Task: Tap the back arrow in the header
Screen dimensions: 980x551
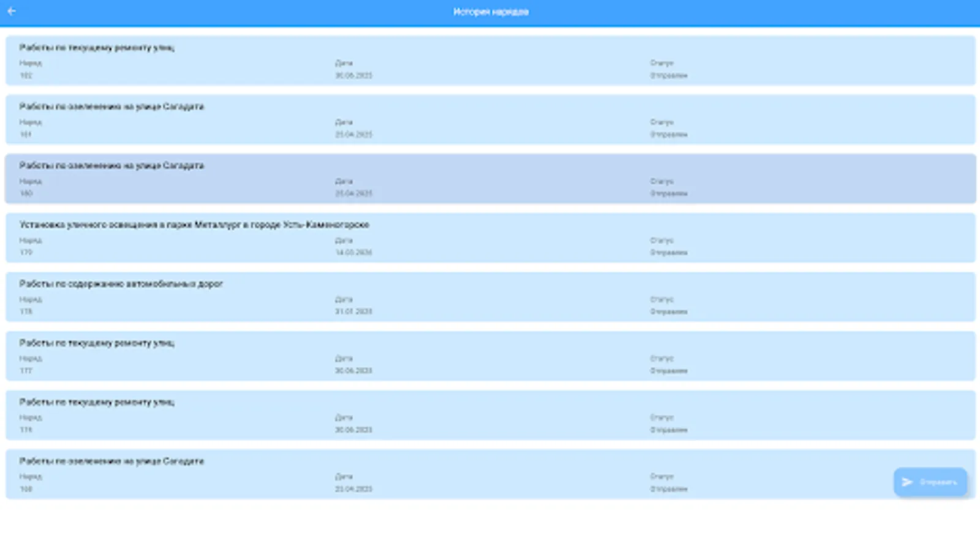Action: 13,11
